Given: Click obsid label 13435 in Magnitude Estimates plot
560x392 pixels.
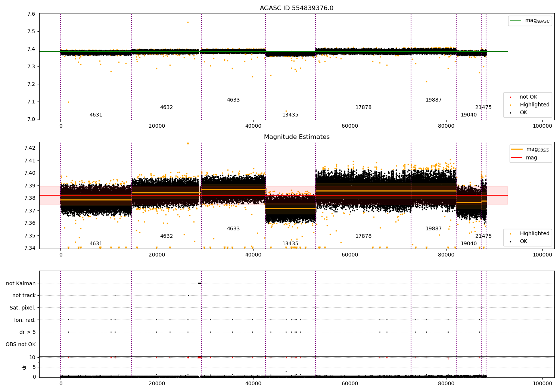Looking at the screenshot, I should (290, 244).
